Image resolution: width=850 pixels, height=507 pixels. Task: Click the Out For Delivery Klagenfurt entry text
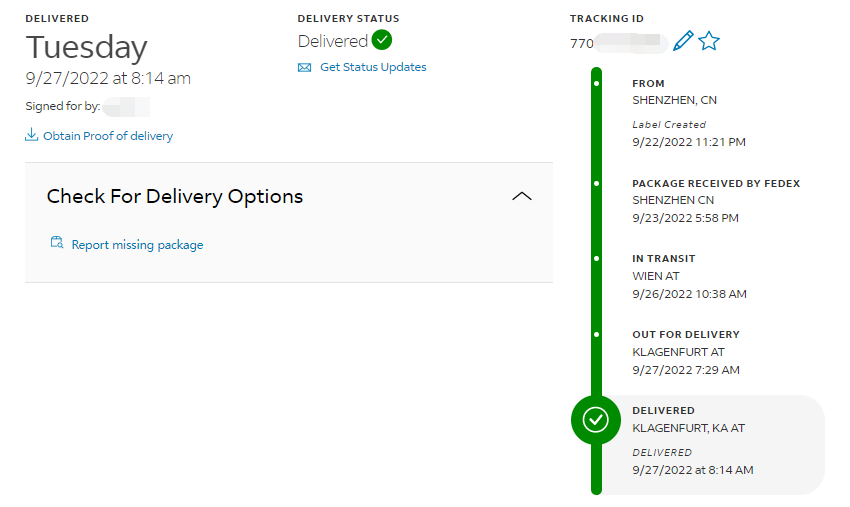(x=686, y=352)
